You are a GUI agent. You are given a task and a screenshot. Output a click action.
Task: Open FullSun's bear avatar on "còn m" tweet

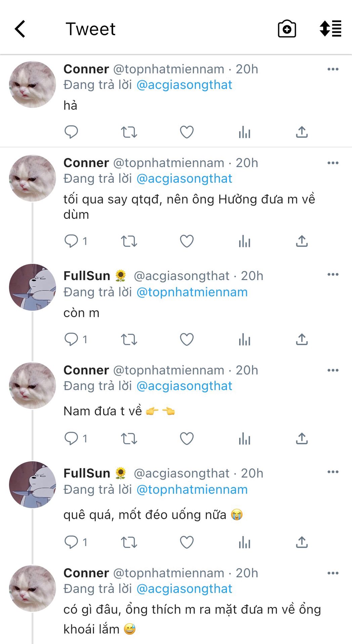(x=32, y=287)
